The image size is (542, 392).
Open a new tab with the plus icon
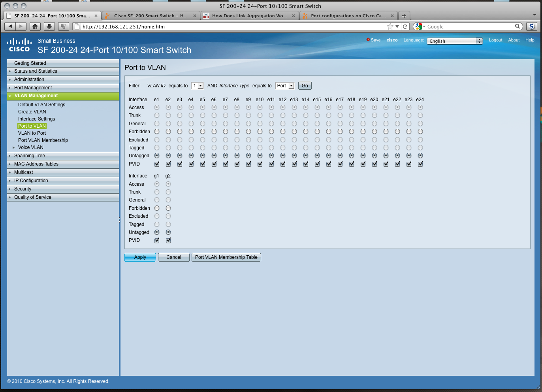point(404,16)
